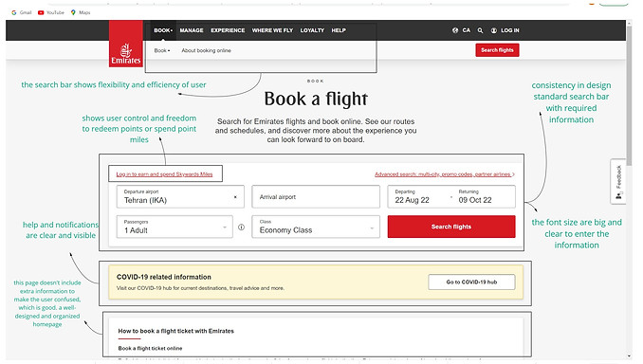The width and height of the screenshot is (643, 364).
Task: Open the Feedback side tab
Action: (x=618, y=182)
